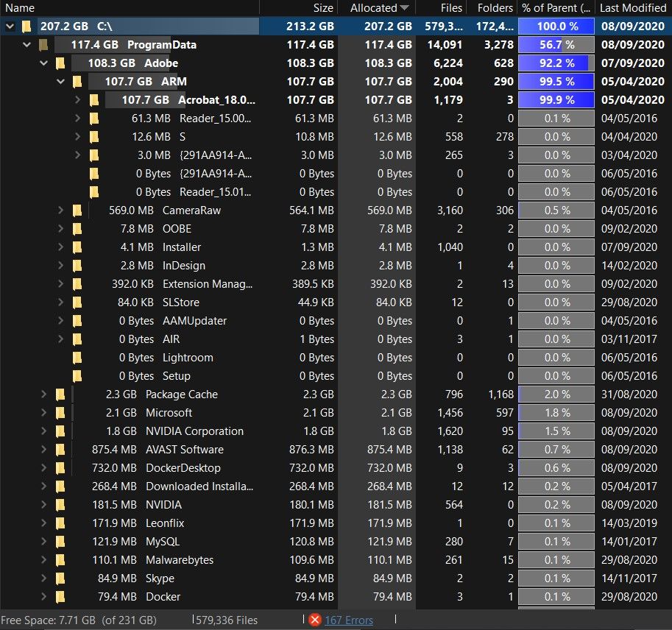Click the 876.3 MB size of AVAST Software
Viewport: 672px width, 630px height.
click(x=311, y=450)
